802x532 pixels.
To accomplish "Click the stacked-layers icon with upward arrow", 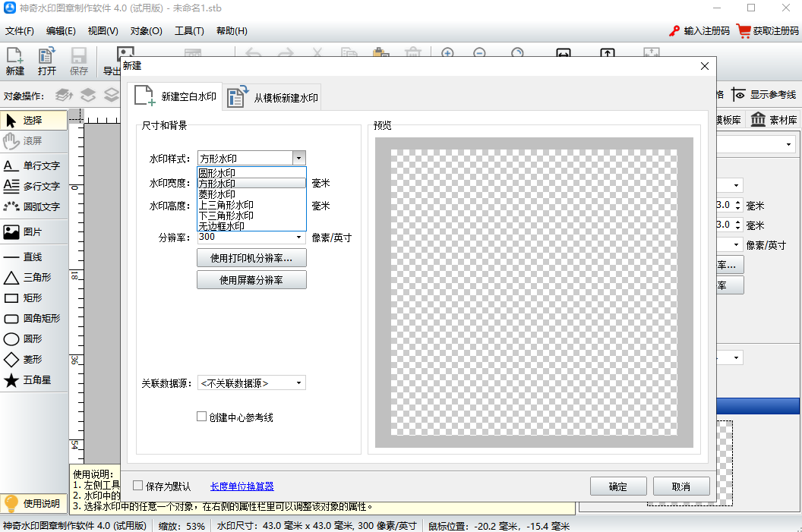I will (x=64, y=95).
